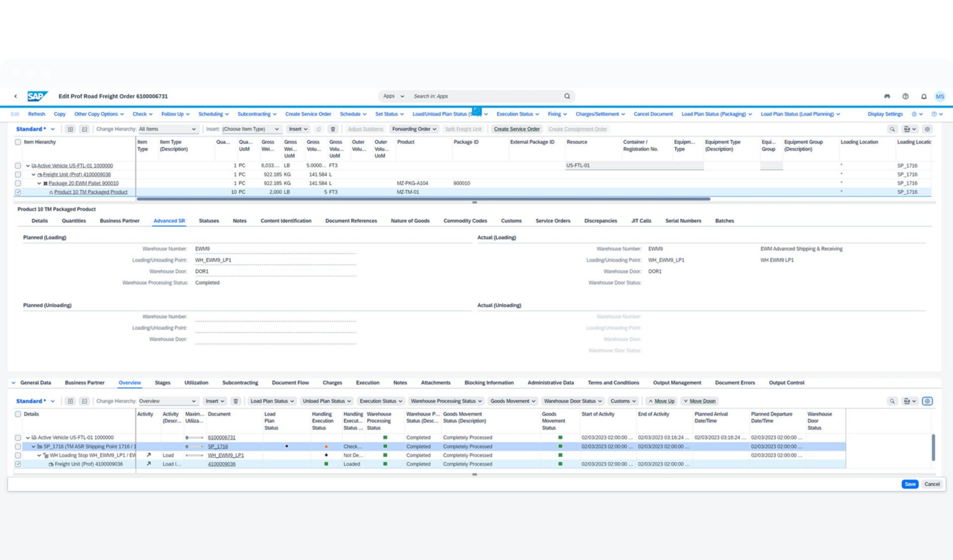Open notifications bell in header
The image size is (953, 560).
(x=923, y=96)
